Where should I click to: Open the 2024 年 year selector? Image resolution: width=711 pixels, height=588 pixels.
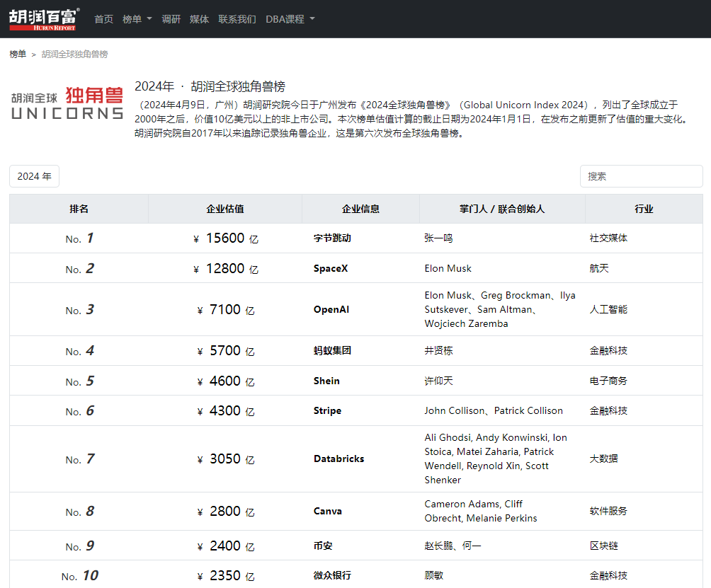[x=34, y=176]
